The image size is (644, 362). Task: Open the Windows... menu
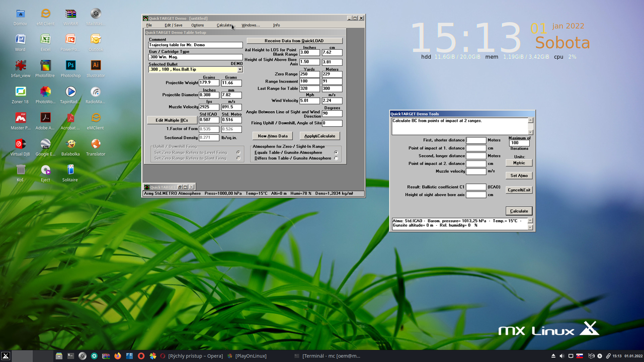coord(251,25)
